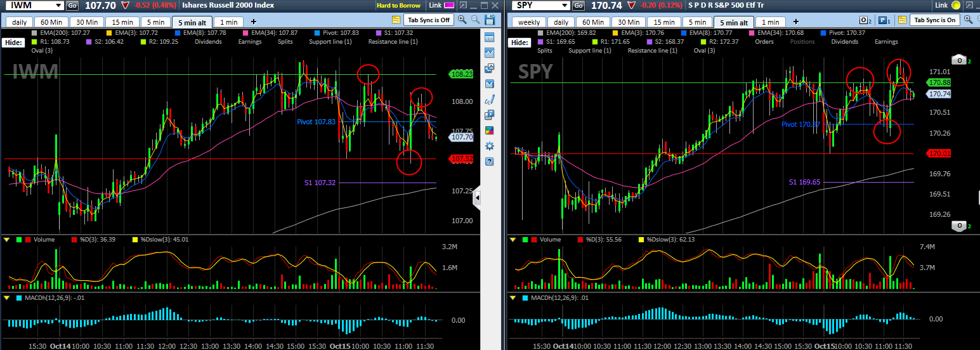This screenshot has width=980, height=350.
Task: Switch SPY chart to weekly tab
Action: (529, 22)
